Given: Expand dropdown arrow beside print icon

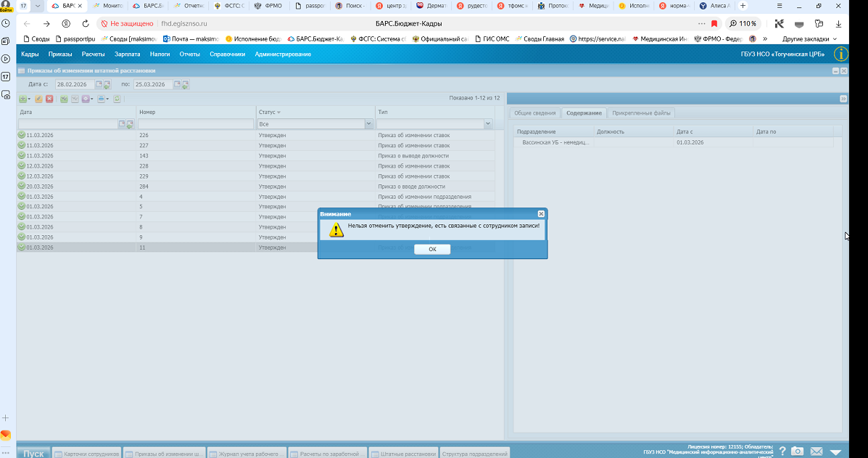Looking at the screenshot, I should 107,99.
